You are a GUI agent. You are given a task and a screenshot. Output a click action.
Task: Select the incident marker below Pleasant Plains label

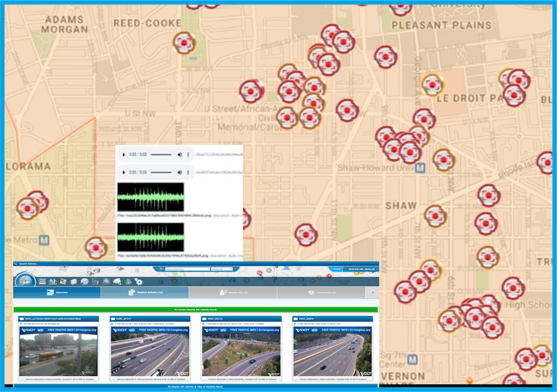(386, 57)
